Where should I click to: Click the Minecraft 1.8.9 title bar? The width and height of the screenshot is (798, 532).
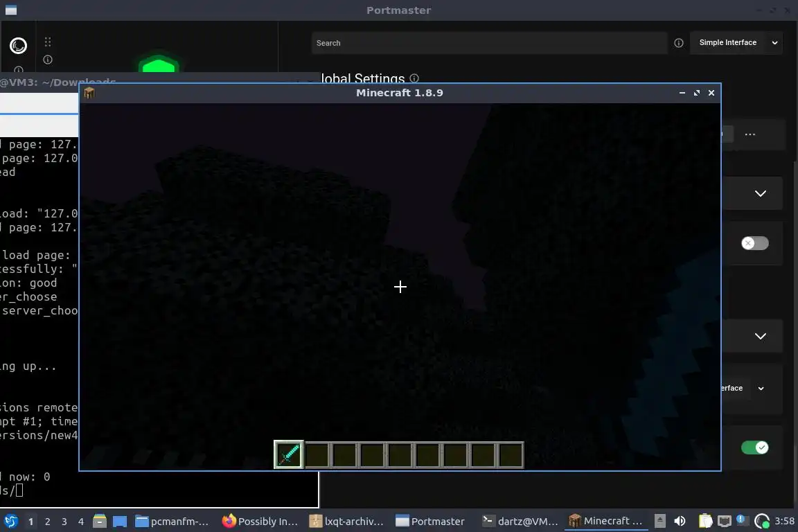[400, 93]
